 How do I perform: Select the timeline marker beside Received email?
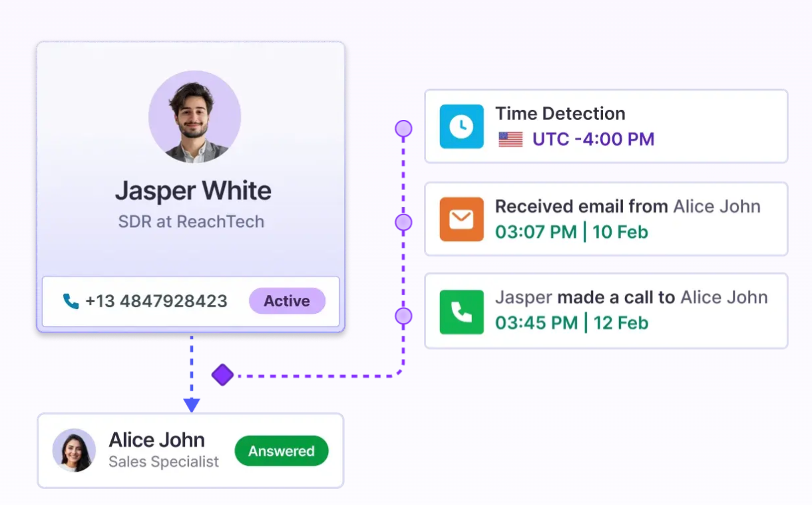click(x=403, y=222)
